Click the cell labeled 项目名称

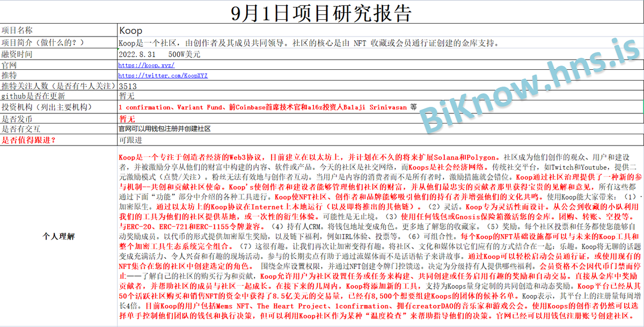pos(58,31)
